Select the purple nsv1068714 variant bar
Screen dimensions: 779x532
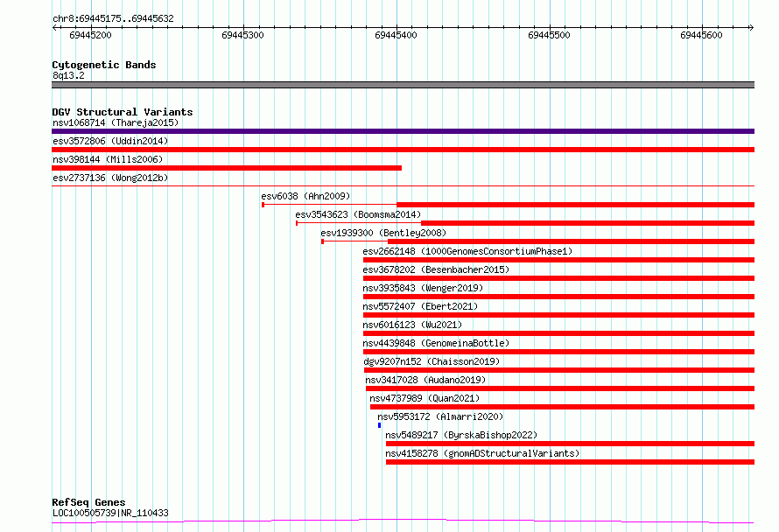tap(403, 131)
